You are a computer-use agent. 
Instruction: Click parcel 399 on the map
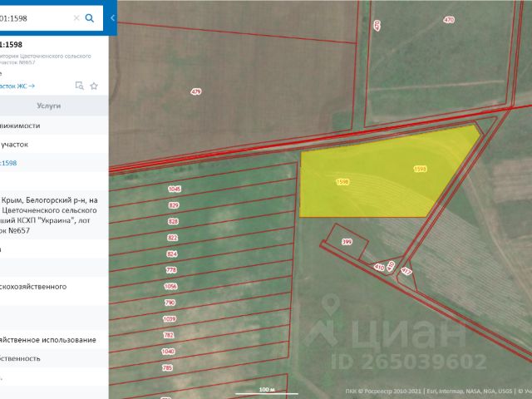[347, 241]
